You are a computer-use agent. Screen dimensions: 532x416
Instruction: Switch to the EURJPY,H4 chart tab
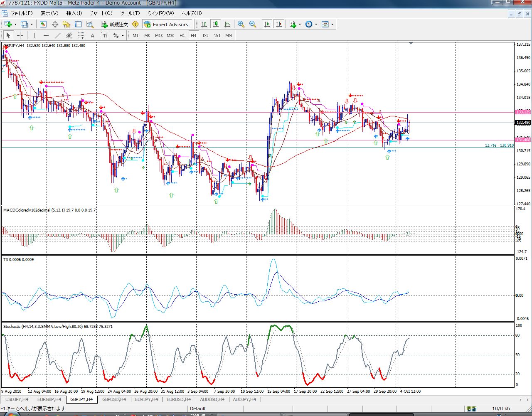[146, 399]
